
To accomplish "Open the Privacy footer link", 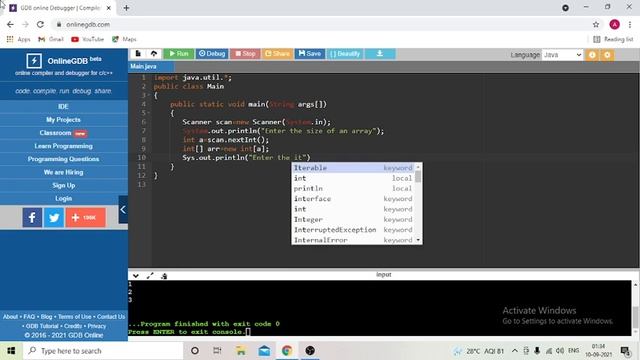I will coord(97,326).
